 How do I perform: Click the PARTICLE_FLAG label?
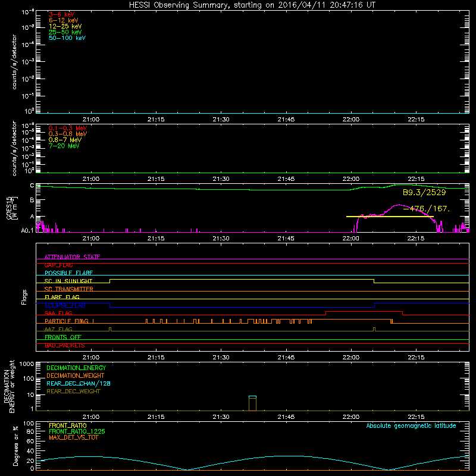(67, 321)
